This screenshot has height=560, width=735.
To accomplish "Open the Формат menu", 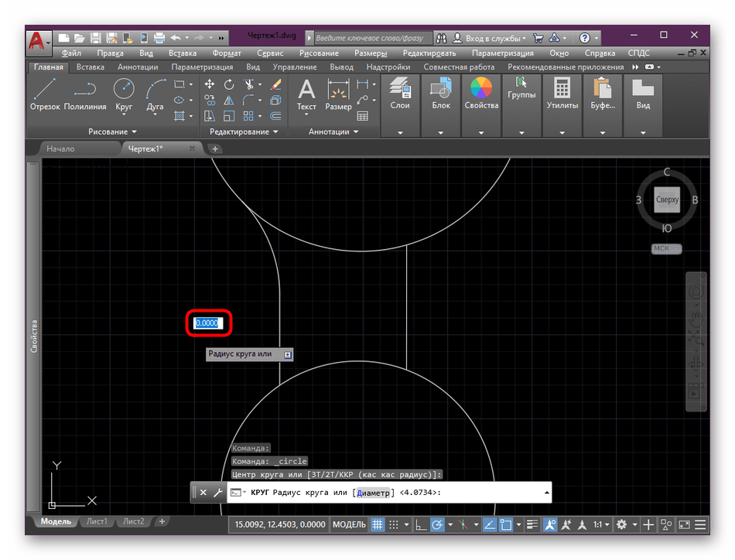I will pos(226,53).
